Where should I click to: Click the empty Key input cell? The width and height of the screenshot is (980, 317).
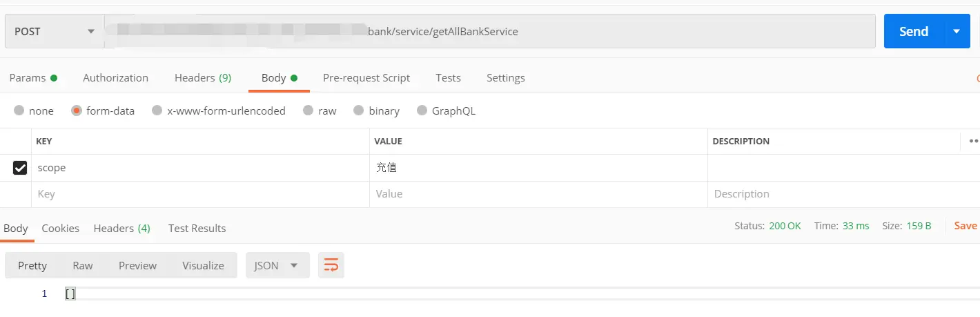(x=200, y=194)
